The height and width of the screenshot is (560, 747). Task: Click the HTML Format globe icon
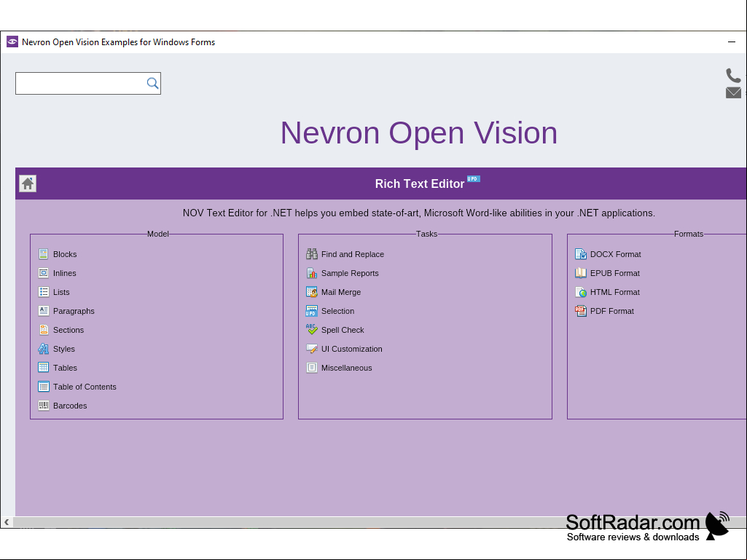coord(581,292)
